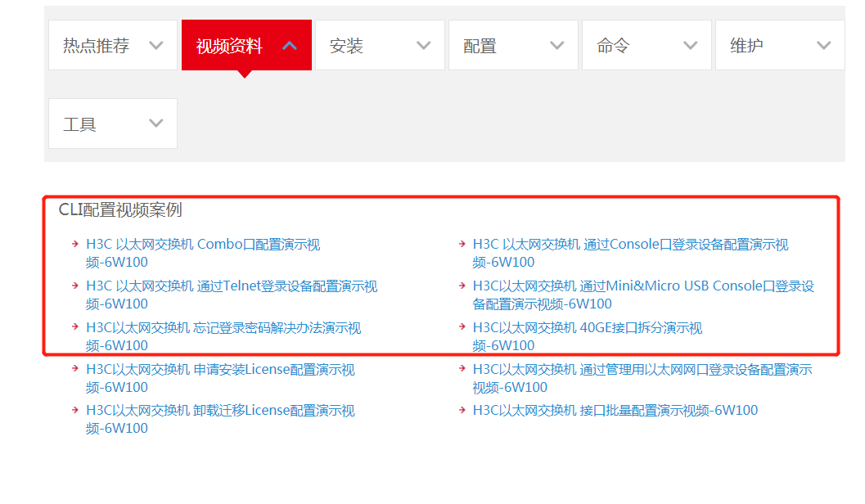Screen dimensions: 865x504
Task: Click the CLI配置视频案例 heading
Action: 120,210
